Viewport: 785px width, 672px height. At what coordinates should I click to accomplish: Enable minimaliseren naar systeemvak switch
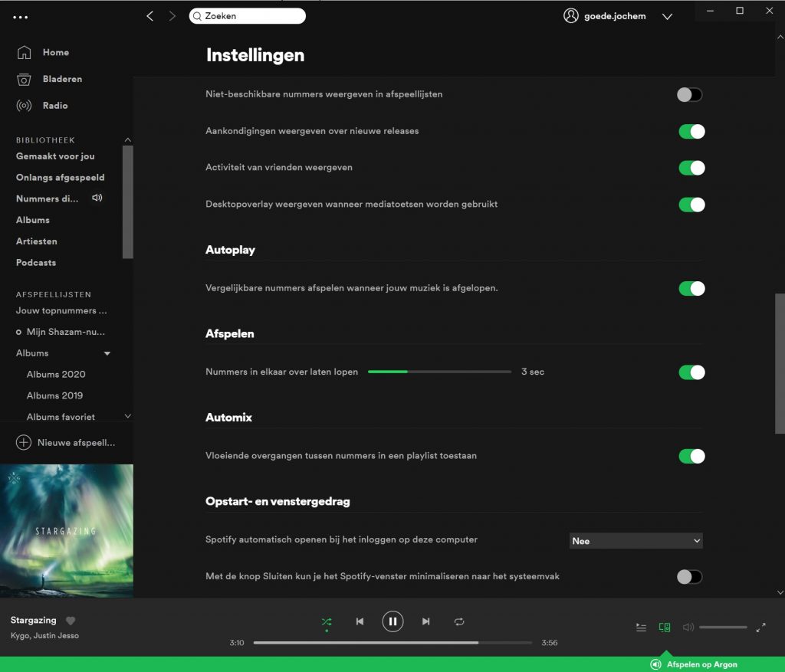[689, 577]
